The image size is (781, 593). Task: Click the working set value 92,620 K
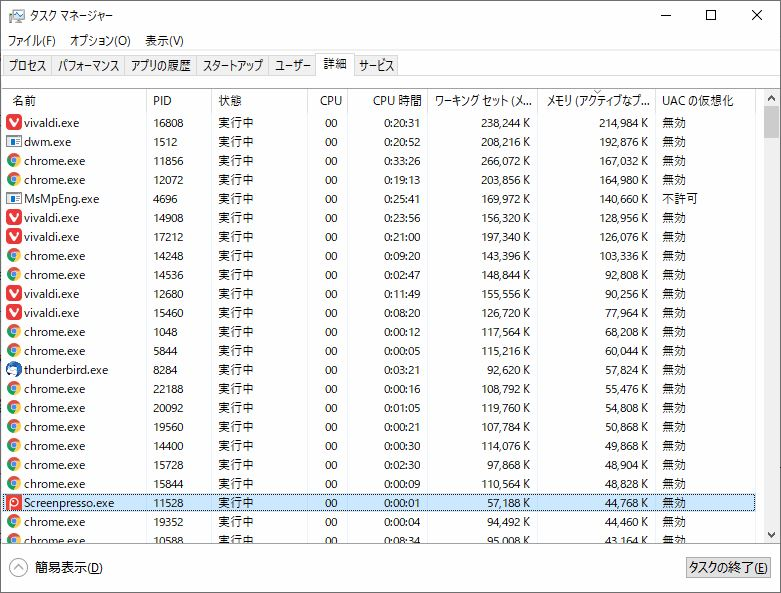[509, 370]
